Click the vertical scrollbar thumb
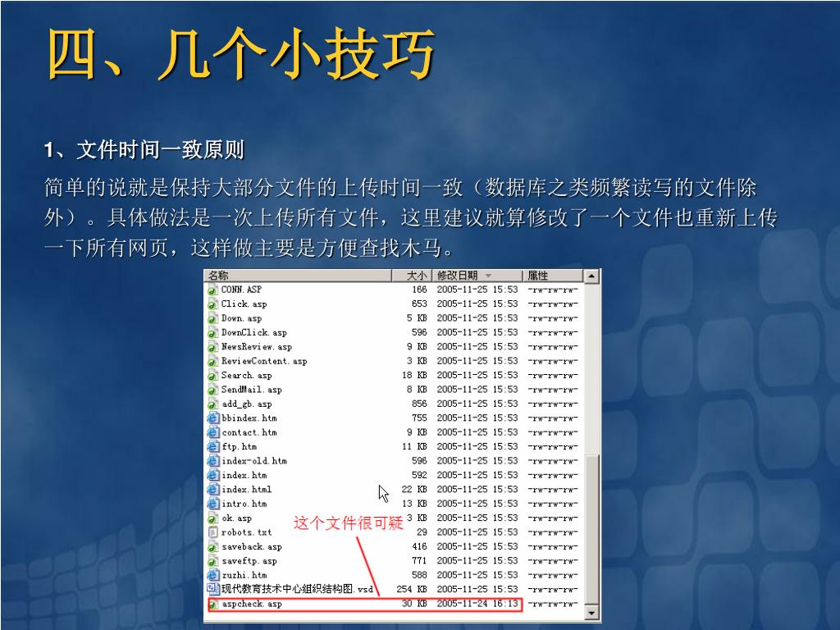 tap(591, 531)
